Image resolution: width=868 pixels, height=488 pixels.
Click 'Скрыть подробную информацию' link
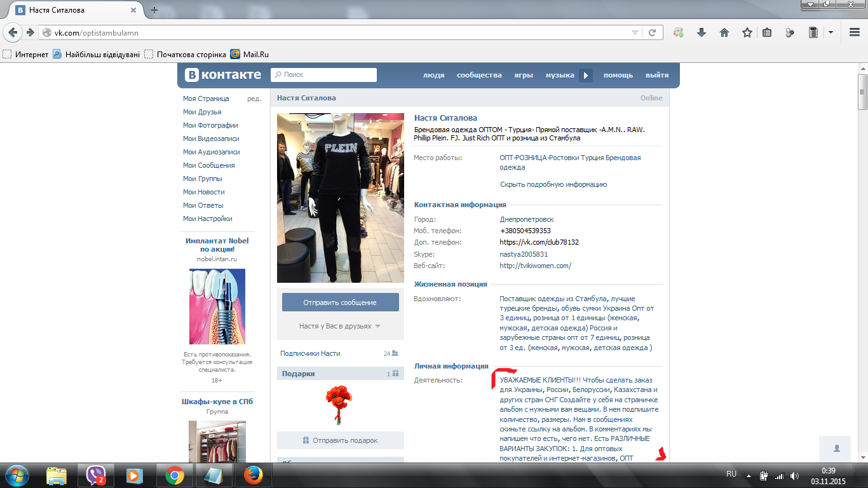click(553, 184)
